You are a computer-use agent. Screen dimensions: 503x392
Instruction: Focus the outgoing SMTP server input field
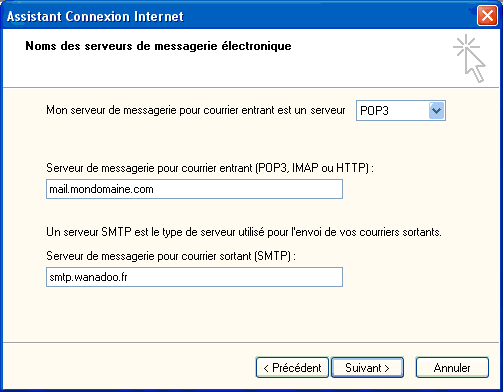tap(194, 277)
